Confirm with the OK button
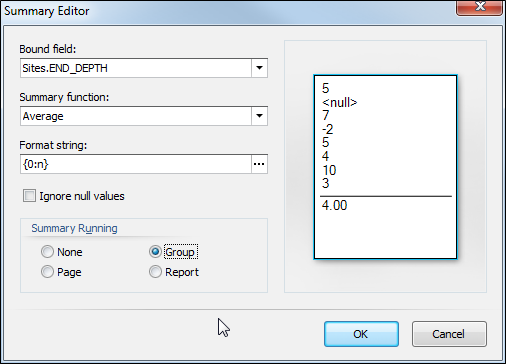The image size is (506, 364). 361,334
